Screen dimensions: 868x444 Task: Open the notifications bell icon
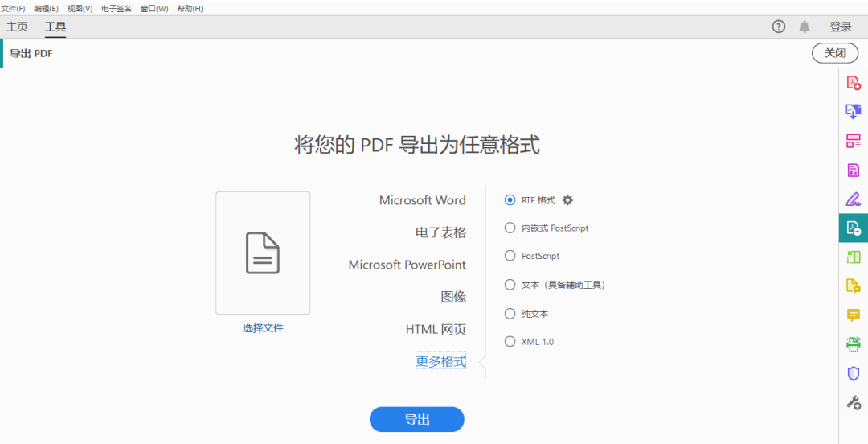(805, 27)
